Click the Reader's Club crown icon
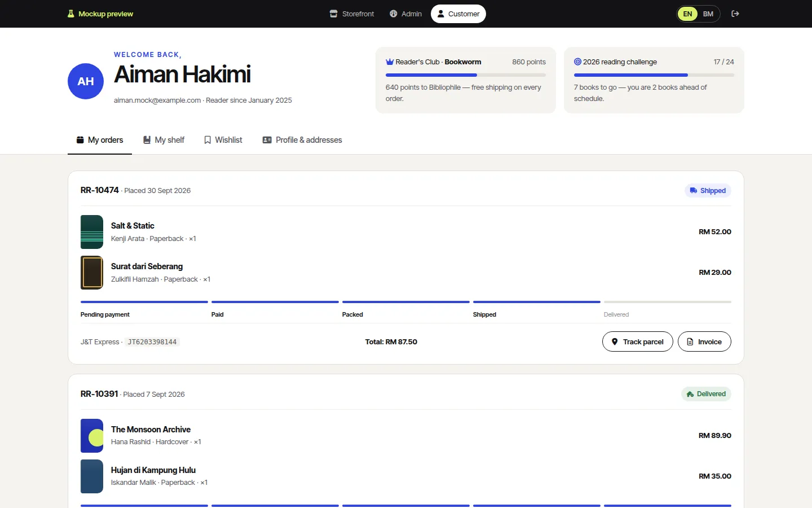Viewport: 812px width, 508px height. coord(390,62)
